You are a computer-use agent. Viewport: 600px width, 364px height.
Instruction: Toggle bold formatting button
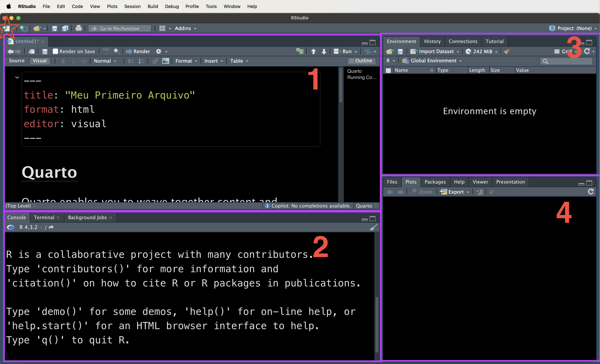(x=63, y=61)
